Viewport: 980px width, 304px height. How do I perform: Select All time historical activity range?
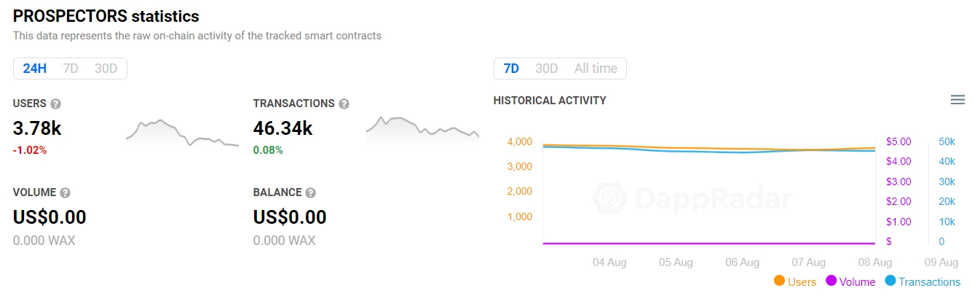coord(596,69)
